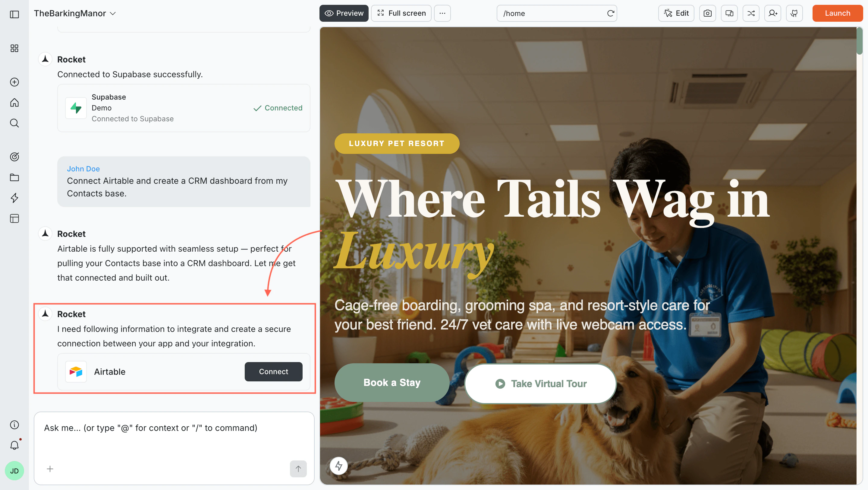Viewport: 868px width, 490px height.
Task: Open the three-dots more options menu
Action: pyautogui.click(x=442, y=13)
